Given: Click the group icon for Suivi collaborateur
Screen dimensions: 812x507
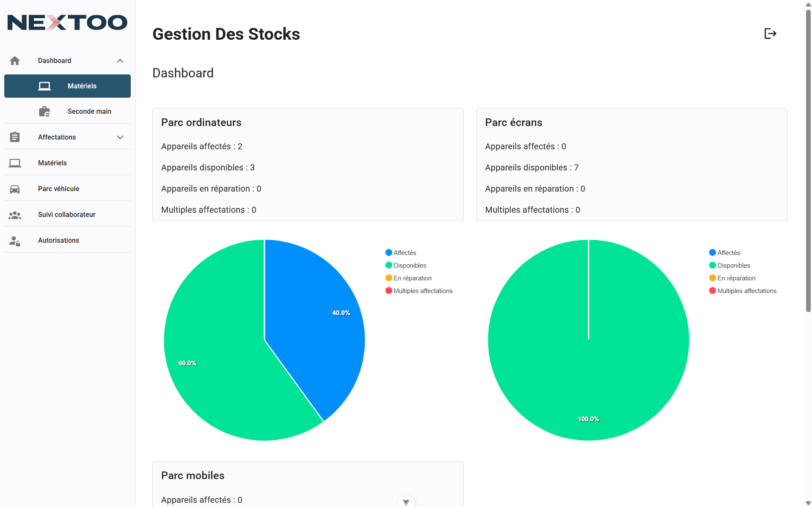Looking at the screenshot, I should point(15,215).
